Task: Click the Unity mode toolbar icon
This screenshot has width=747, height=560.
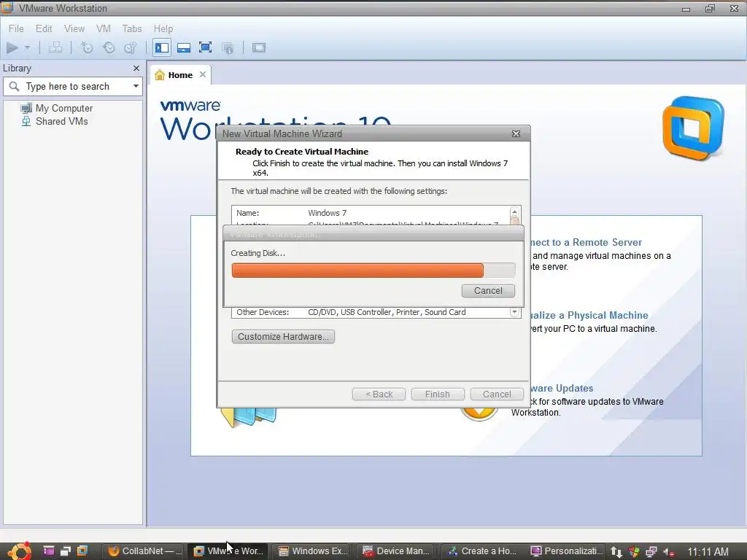Action: click(x=228, y=47)
